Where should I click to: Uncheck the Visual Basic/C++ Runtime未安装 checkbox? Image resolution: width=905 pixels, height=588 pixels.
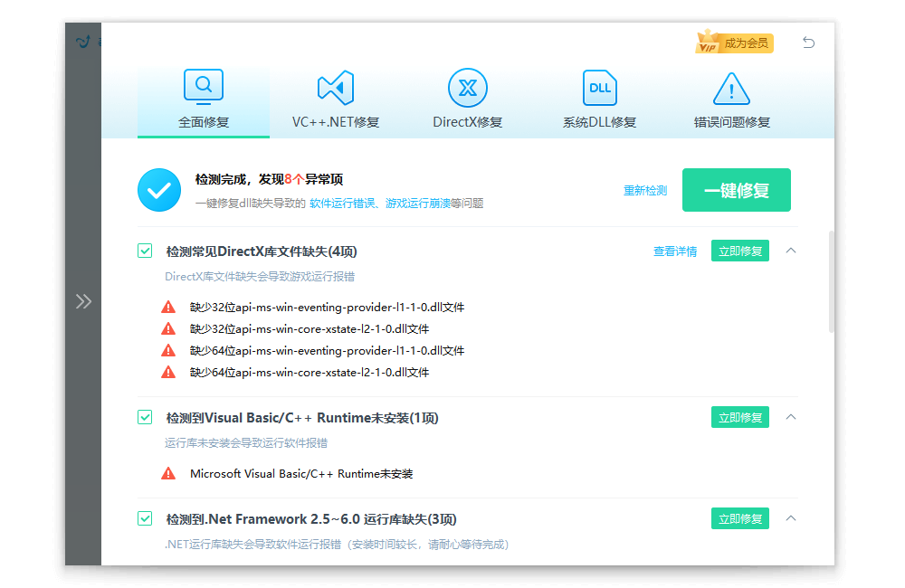[x=145, y=417]
